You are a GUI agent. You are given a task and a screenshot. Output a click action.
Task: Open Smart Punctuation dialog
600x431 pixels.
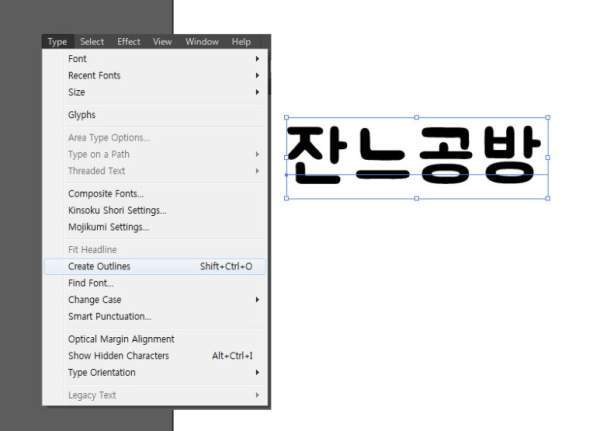click(155, 317)
